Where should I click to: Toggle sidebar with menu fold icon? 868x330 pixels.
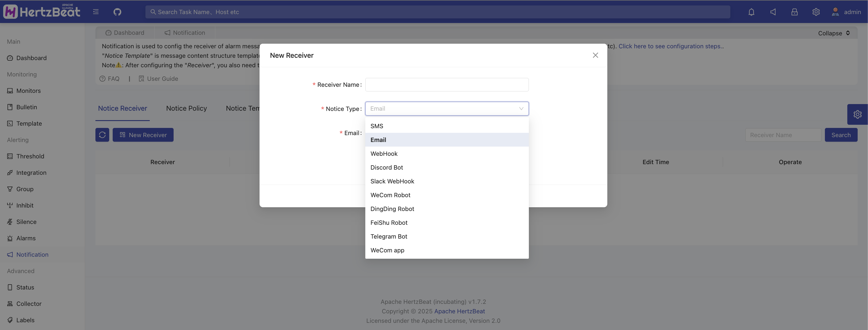click(96, 12)
